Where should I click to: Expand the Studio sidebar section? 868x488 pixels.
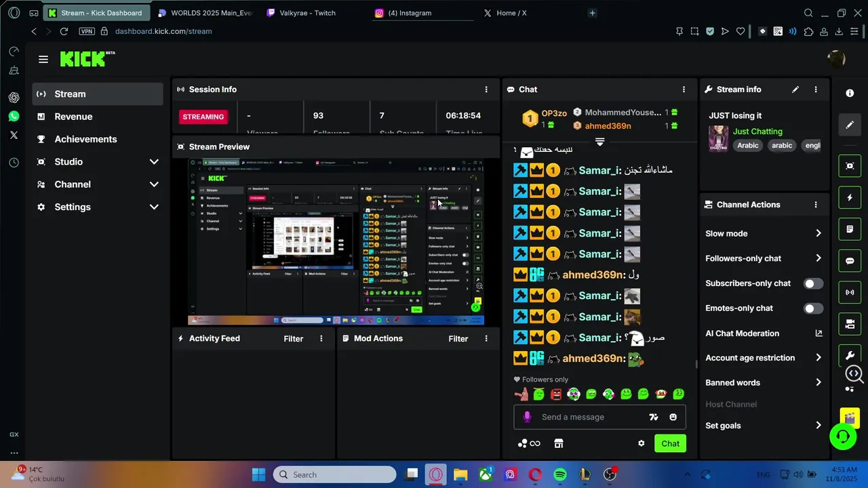coord(154,162)
